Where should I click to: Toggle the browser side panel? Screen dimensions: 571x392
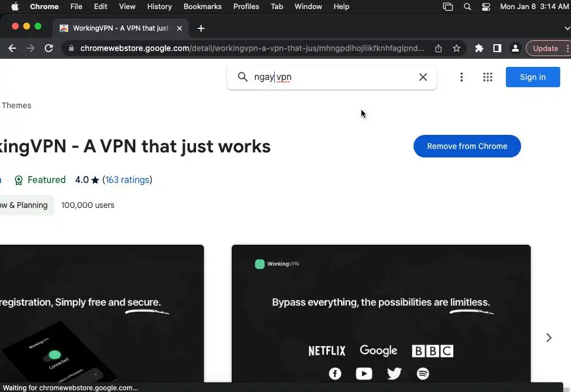[x=497, y=48]
